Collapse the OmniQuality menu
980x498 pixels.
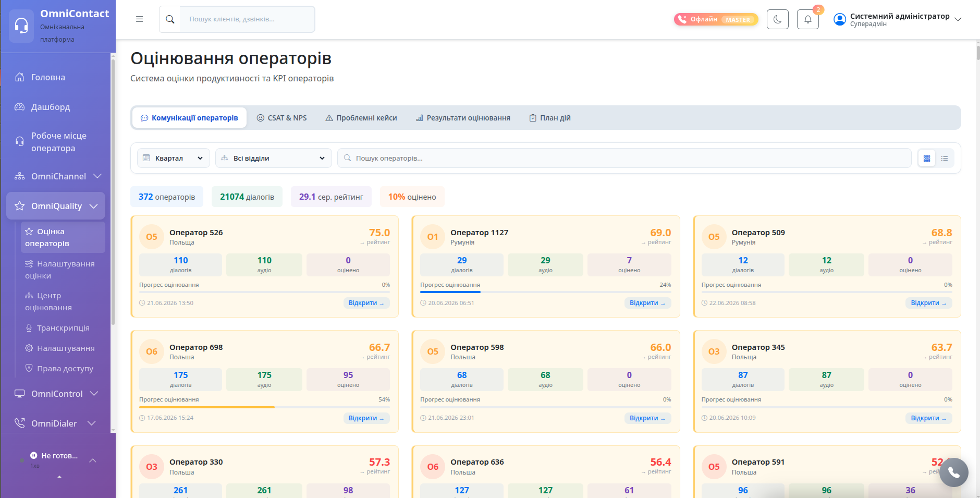pyautogui.click(x=56, y=206)
